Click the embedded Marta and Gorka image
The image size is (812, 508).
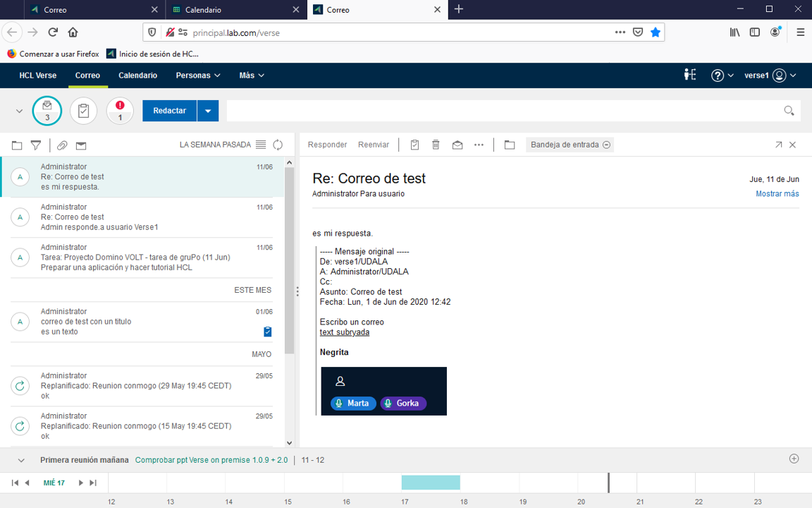pos(383,391)
